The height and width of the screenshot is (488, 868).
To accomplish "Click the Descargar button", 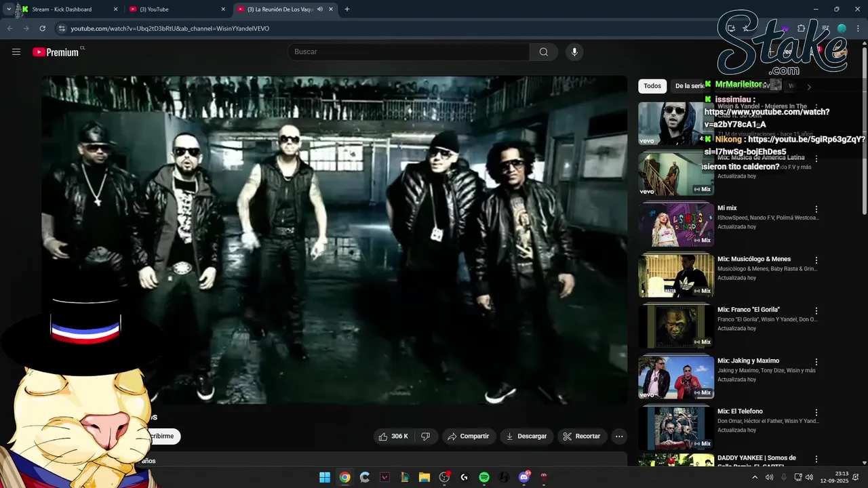I will pos(526,436).
